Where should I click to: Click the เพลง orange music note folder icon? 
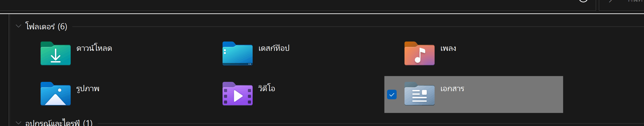tap(420, 53)
